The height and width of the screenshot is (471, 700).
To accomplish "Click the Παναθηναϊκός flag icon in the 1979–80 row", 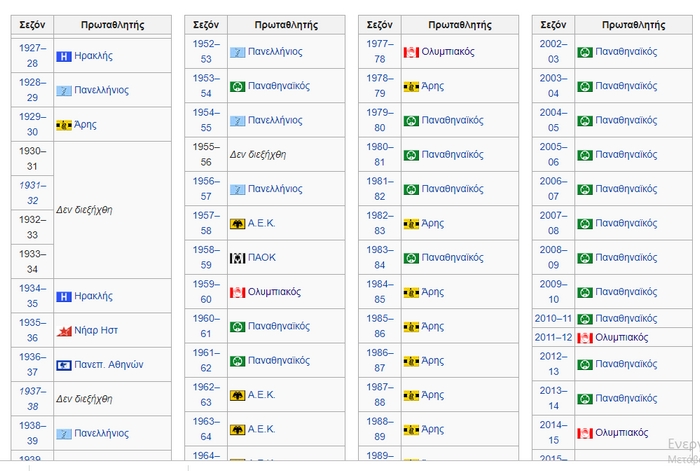I will pos(411,121).
